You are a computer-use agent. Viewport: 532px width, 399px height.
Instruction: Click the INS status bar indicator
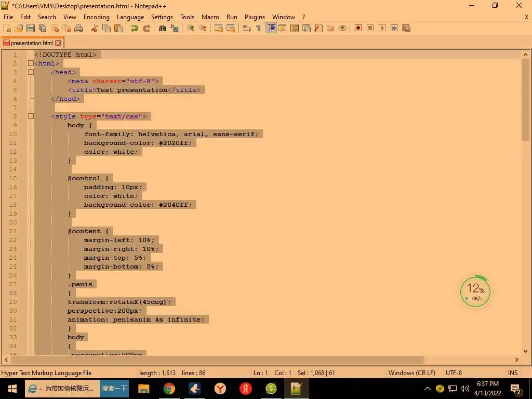pyautogui.click(x=513, y=373)
